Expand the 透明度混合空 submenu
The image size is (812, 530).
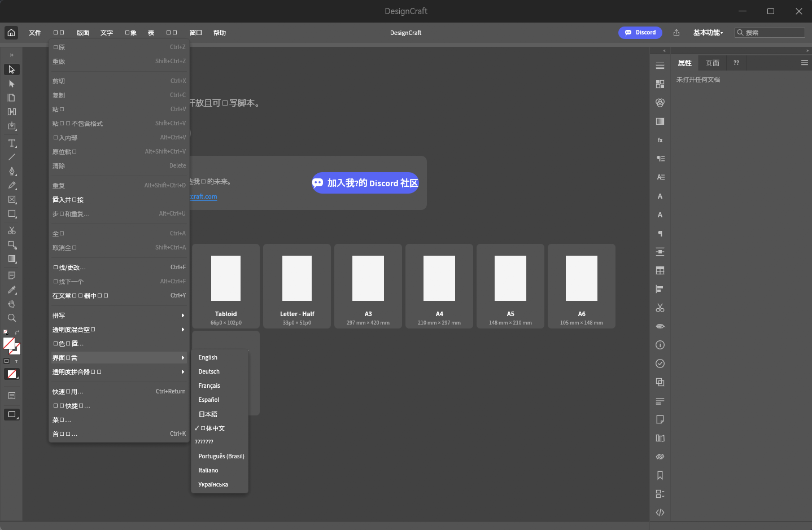pyautogui.click(x=119, y=330)
